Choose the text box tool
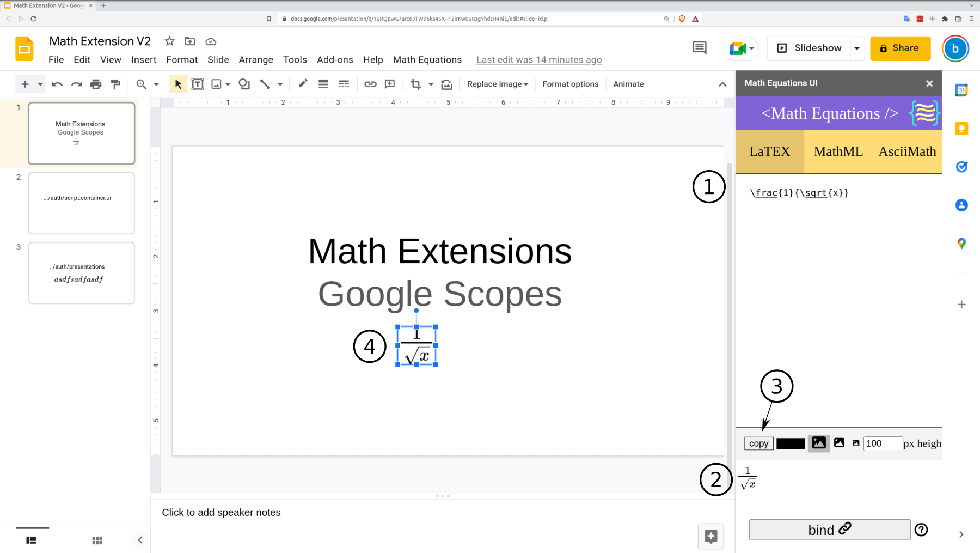Viewport: 980px width, 553px height. coord(198,84)
